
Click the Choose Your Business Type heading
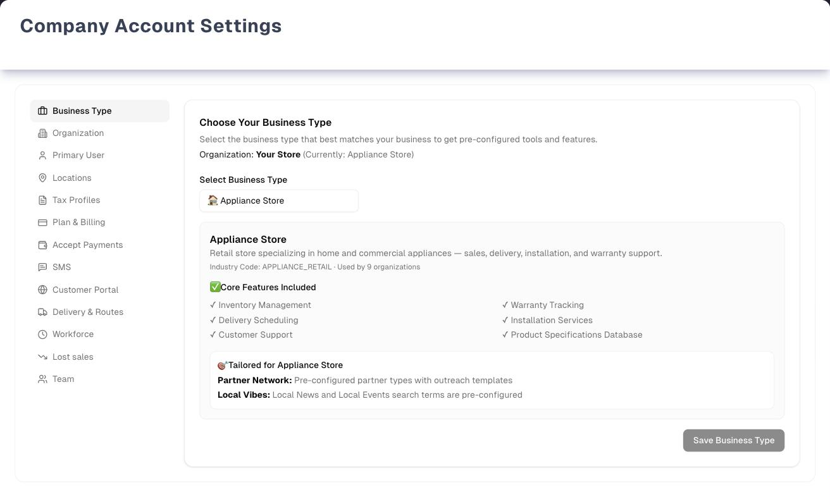266,123
